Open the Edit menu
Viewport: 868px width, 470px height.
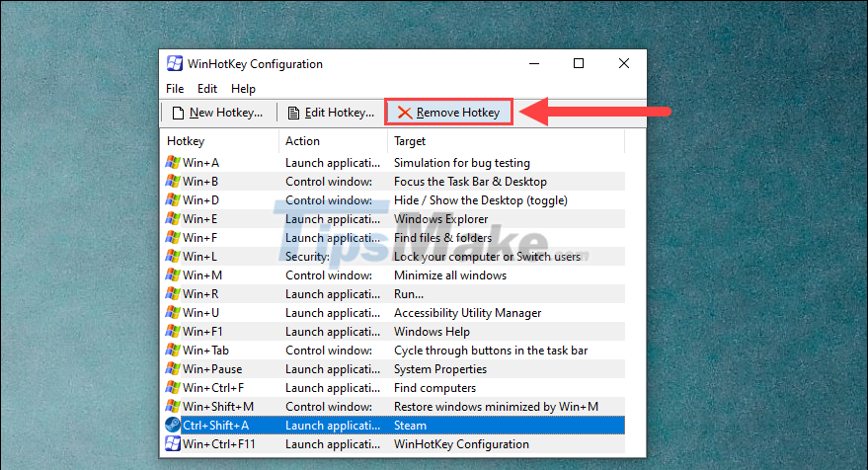(207, 89)
